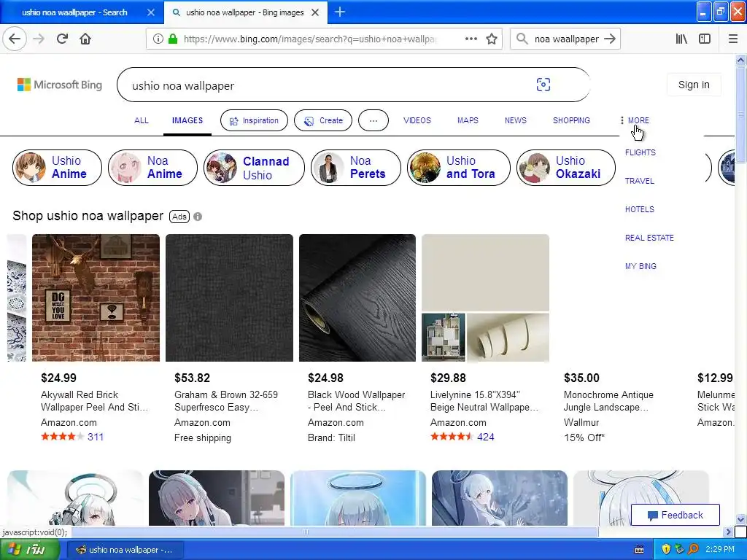
Task: Select the 'Clannad Ushio' suggestion chip
Action: pyautogui.click(x=254, y=168)
